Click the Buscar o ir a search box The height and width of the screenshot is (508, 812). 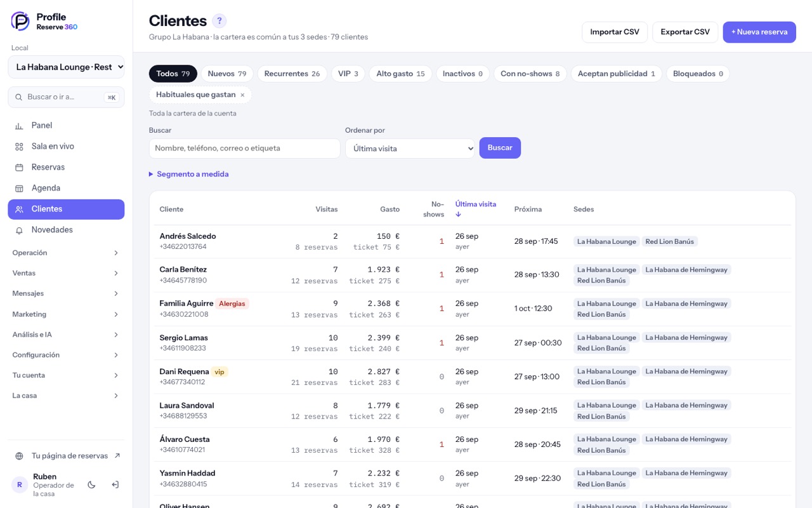tap(66, 97)
